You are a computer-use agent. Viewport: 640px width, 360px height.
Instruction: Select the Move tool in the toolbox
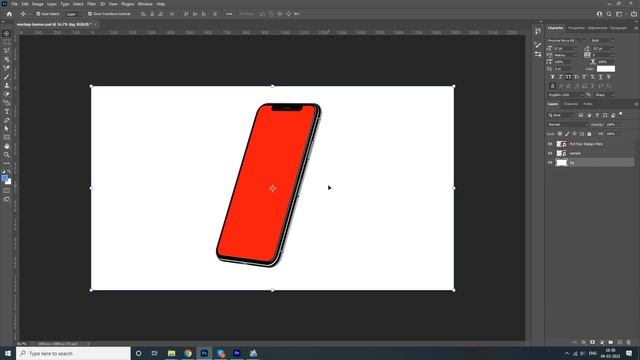[x=7, y=33]
